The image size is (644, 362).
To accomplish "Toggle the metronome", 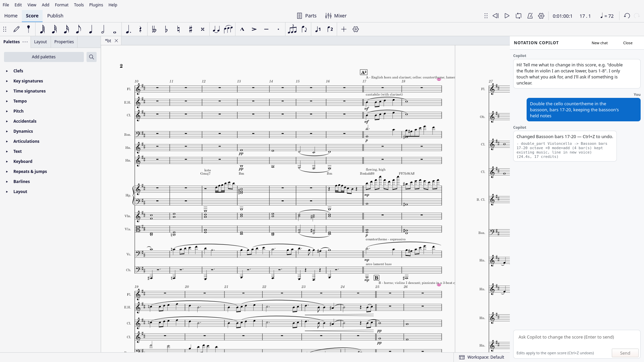I will point(530,16).
